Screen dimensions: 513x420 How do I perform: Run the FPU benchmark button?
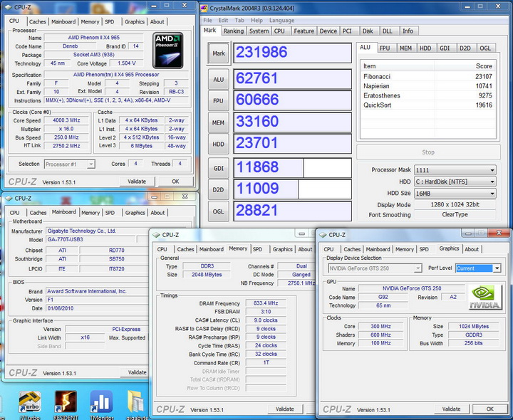pyautogui.click(x=219, y=101)
